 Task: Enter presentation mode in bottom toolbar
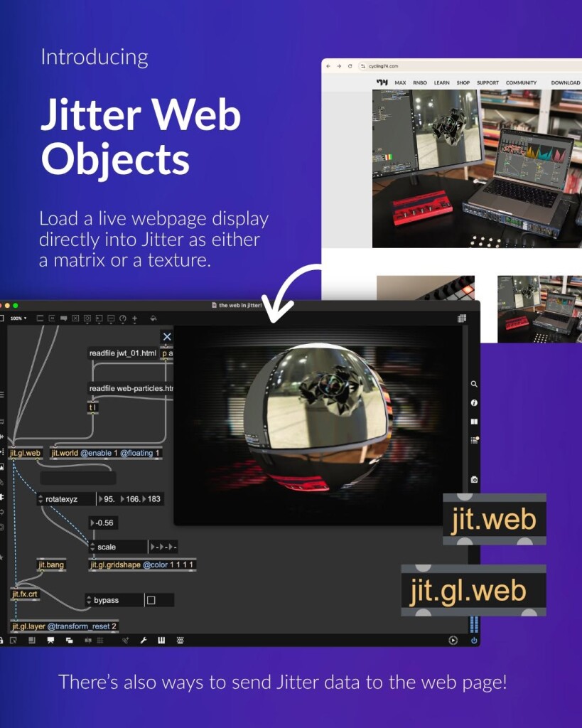tap(50, 641)
